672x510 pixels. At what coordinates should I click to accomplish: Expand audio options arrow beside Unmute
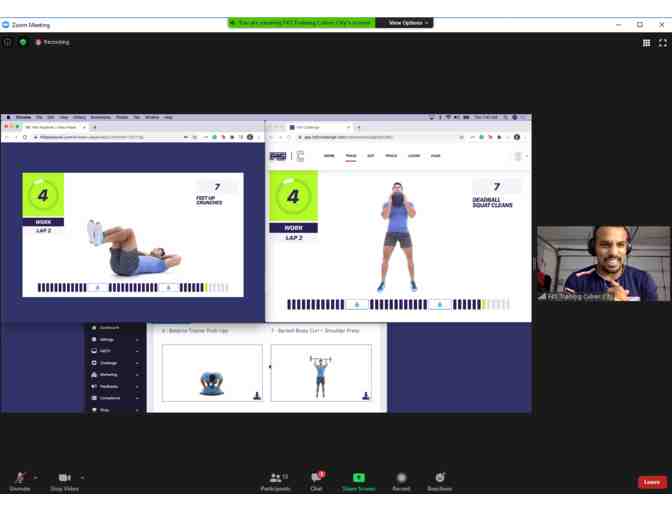[35, 478]
